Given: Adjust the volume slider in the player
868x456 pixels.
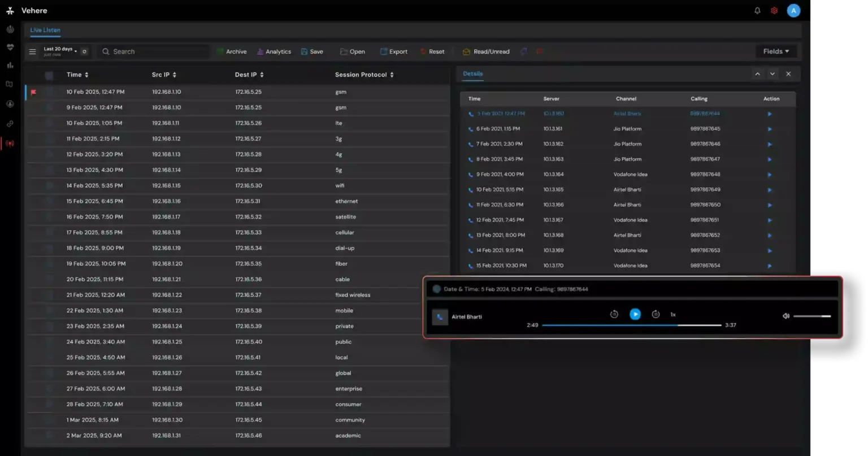Looking at the screenshot, I should [x=812, y=316].
